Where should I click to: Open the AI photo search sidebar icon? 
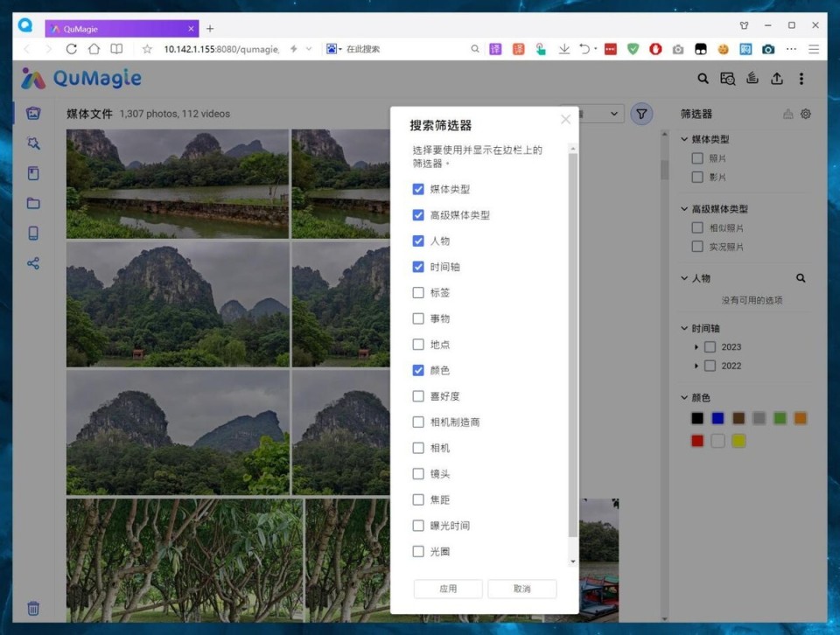[33, 143]
